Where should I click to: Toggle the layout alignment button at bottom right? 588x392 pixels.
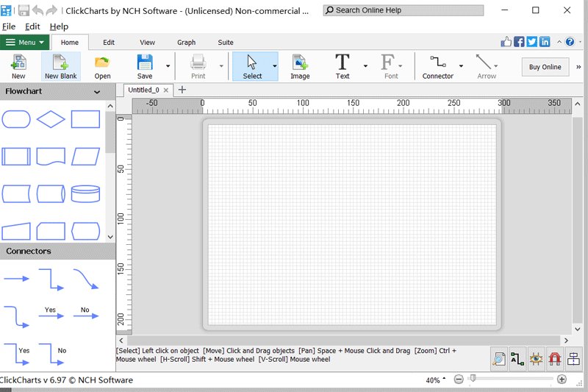573,359
